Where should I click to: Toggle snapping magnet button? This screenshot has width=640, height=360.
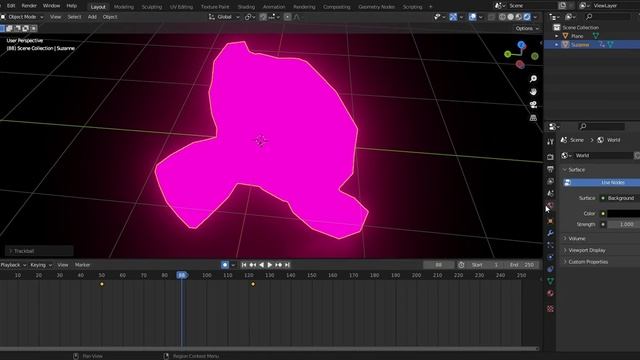pyautogui.click(x=263, y=17)
